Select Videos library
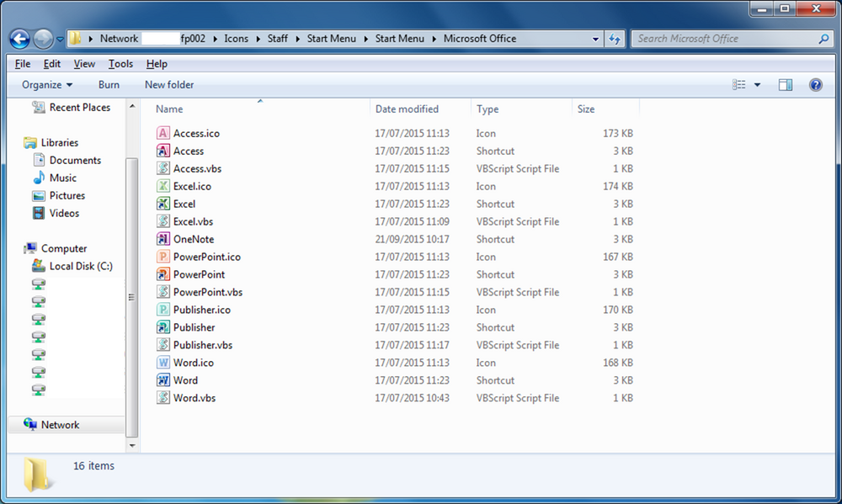 point(64,214)
